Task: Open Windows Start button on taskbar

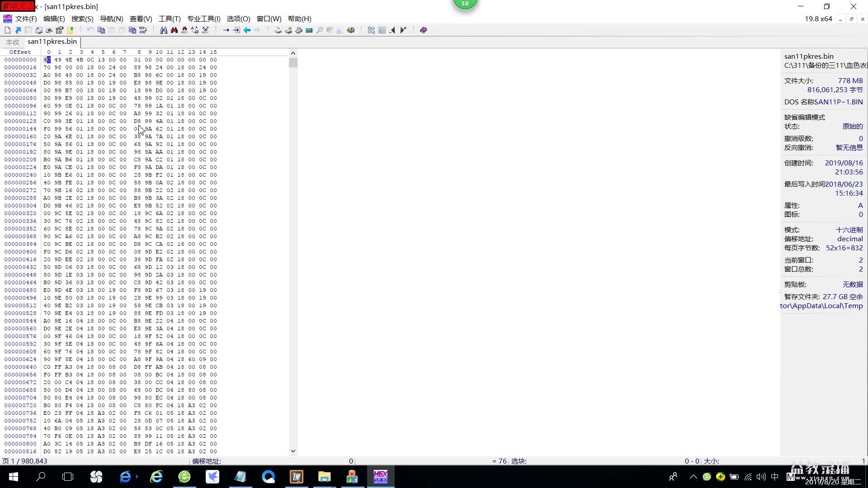Action: point(13,477)
